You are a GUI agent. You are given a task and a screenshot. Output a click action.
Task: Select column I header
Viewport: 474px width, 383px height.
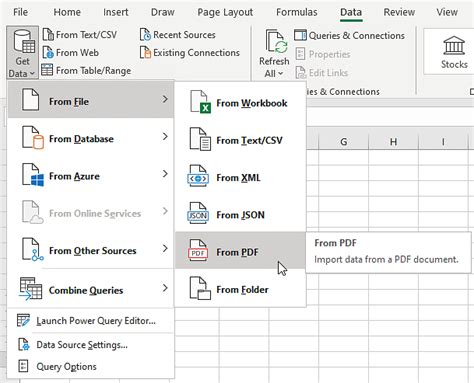(443, 142)
